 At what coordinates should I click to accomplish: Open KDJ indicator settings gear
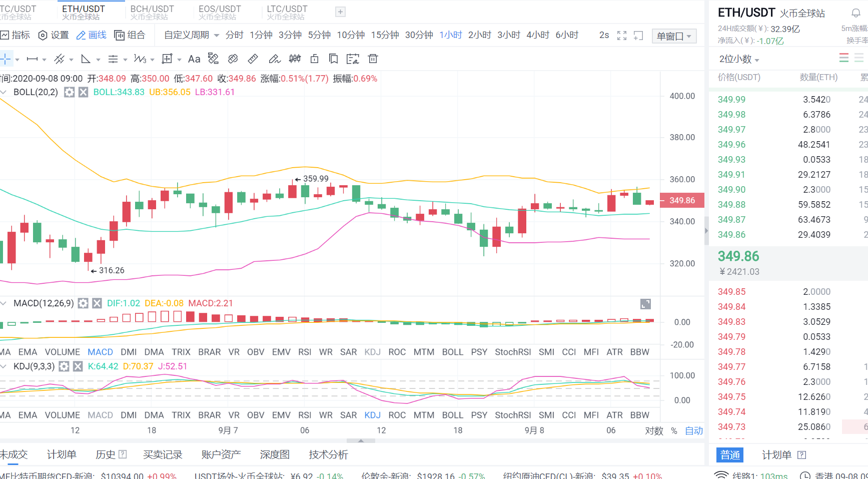(x=64, y=366)
